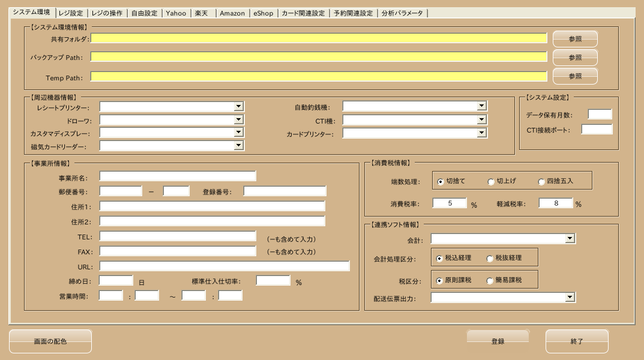The width and height of the screenshot is (644, 360).
Task: Expand the カスタマディスプレー dropdown
Action: coord(239,133)
